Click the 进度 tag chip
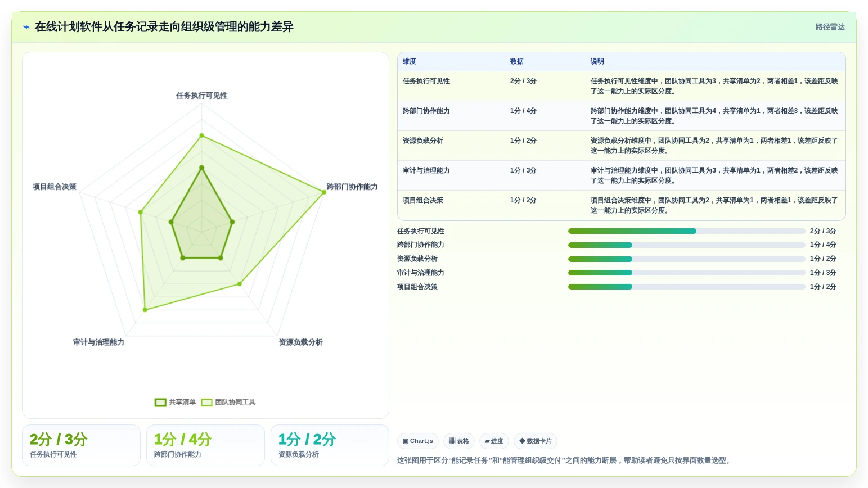Image resolution: width=868 pixels, height=488 pixels. [494, 441]
